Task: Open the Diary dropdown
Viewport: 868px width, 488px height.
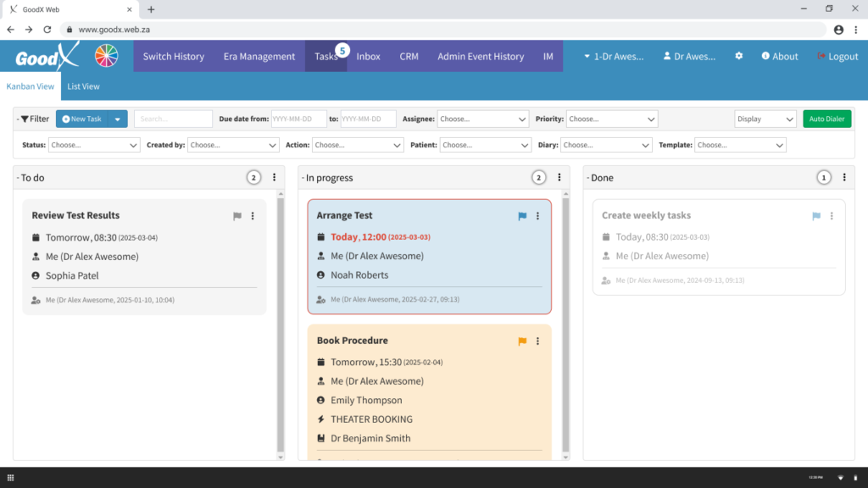Action: (x=606, y=145)
